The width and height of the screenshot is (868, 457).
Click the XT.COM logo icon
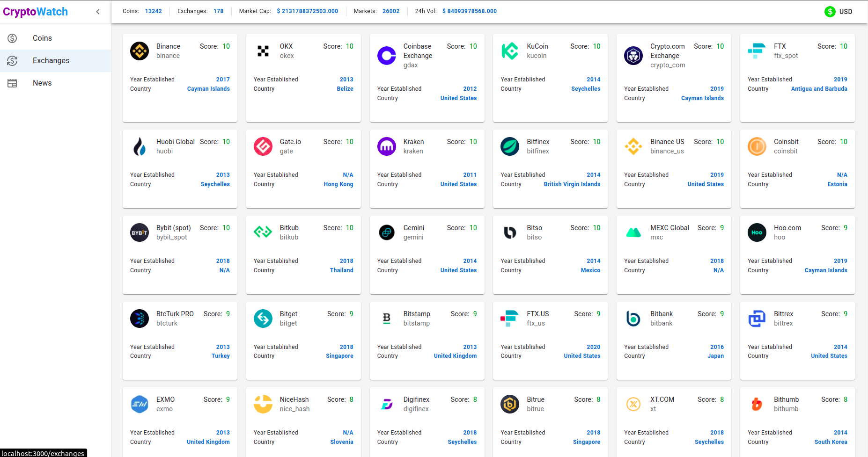point(633,404)
